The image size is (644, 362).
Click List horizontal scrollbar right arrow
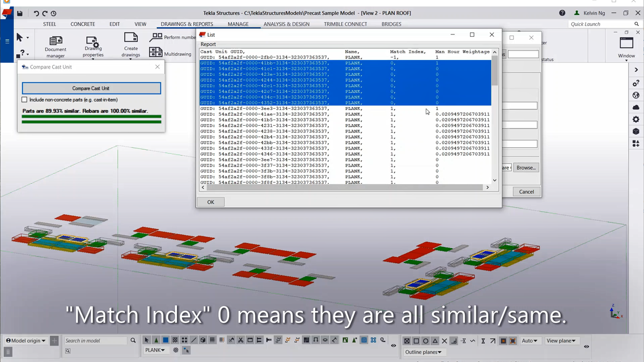[x=488, y=187]
